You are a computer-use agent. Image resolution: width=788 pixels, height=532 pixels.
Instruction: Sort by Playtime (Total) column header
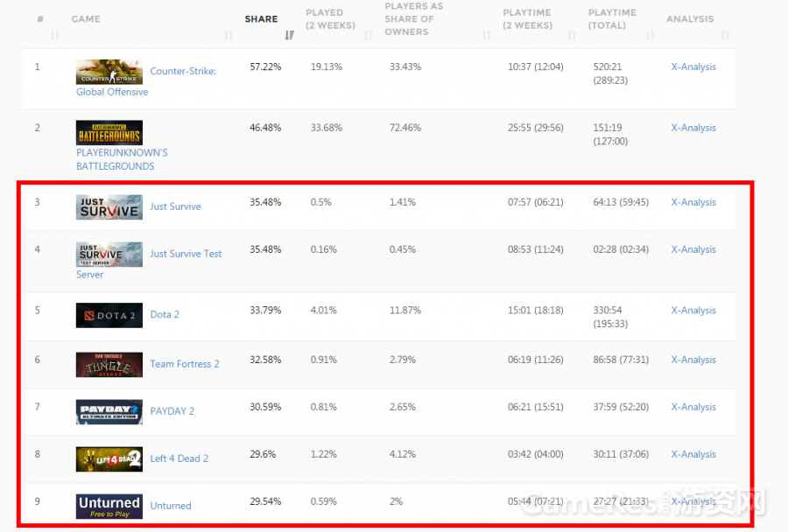tap(613, 19)
